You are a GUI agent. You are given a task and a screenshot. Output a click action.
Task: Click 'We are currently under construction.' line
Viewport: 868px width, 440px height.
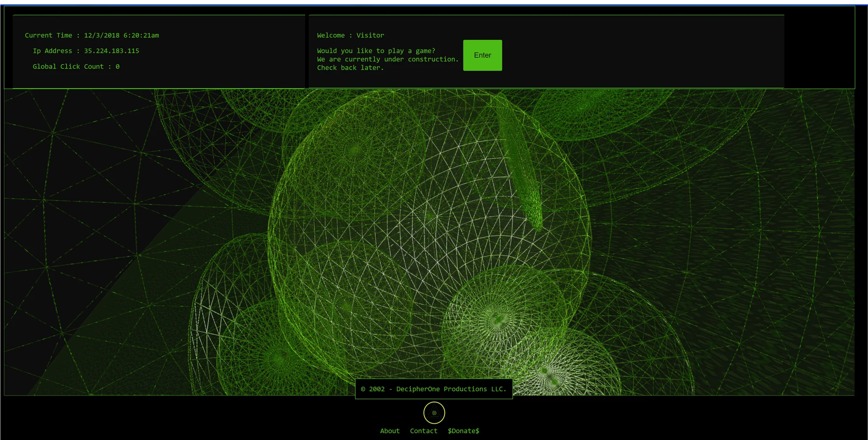[x=388, y=59]
